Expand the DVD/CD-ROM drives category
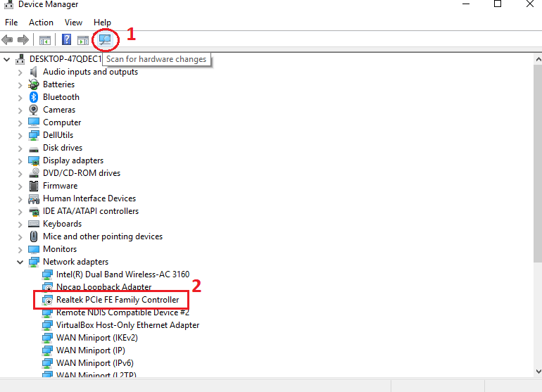The height and width of the screenshot is (392, 542). 20,174
